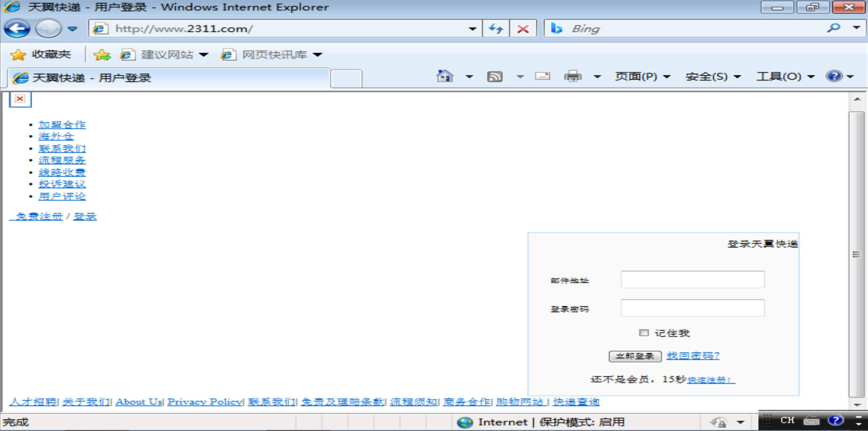Click the Back navigation arrow button

coord(17,28)
